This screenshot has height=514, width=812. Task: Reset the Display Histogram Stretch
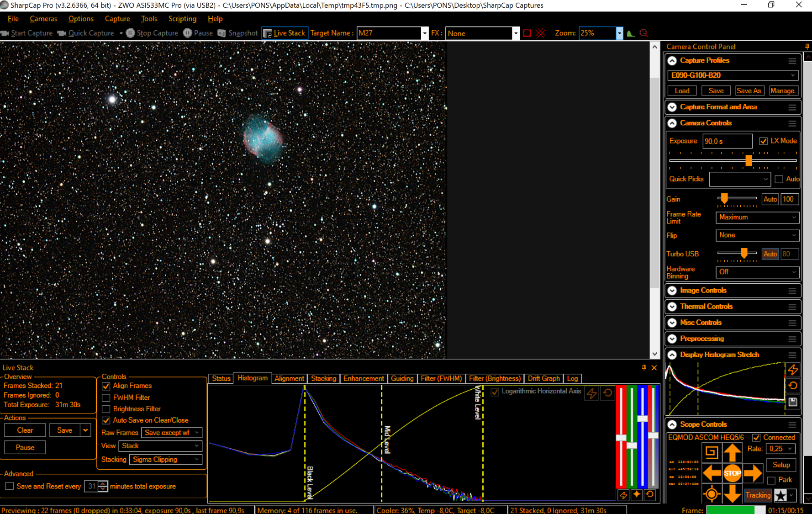point(793,386)
